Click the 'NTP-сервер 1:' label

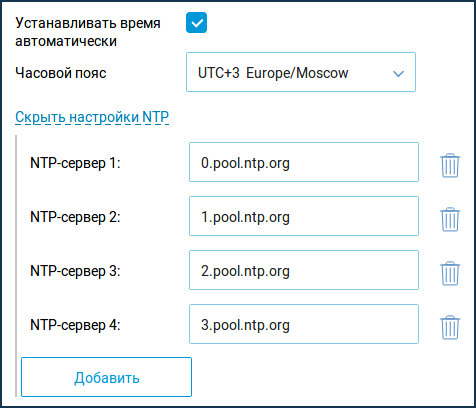pyautogui.click(x=75, y=163)
